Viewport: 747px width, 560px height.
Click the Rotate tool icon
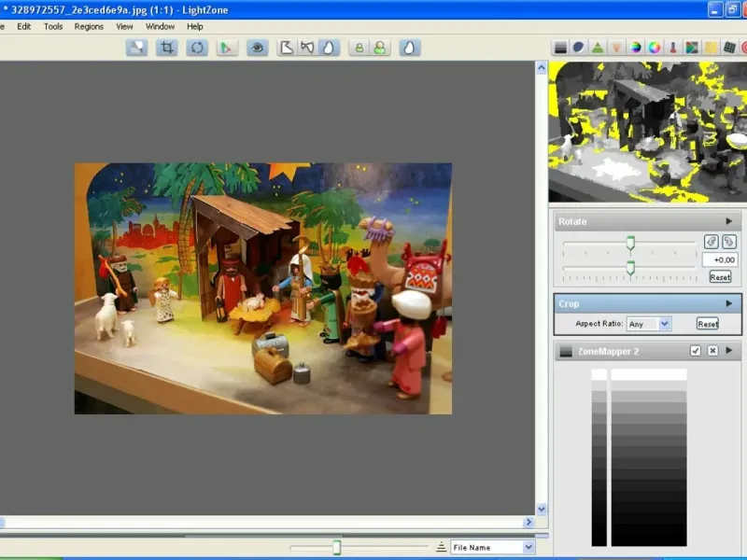[196, 48]
